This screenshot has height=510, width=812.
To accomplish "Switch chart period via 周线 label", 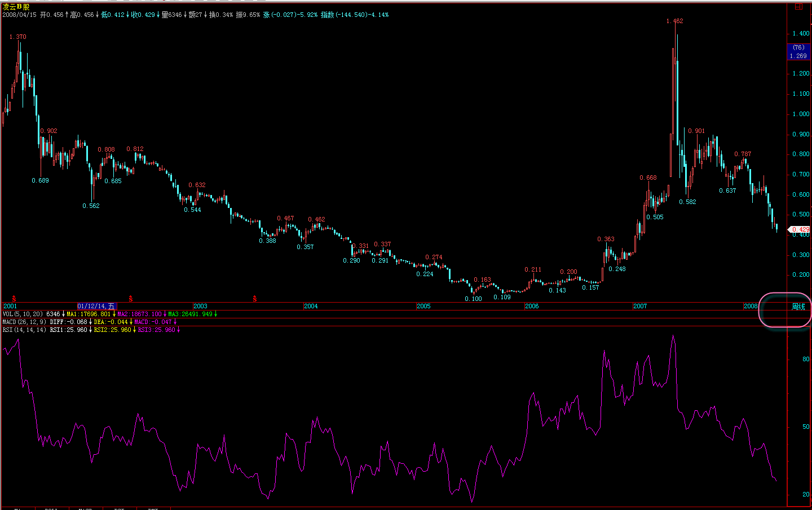I will tap(798, 307).
